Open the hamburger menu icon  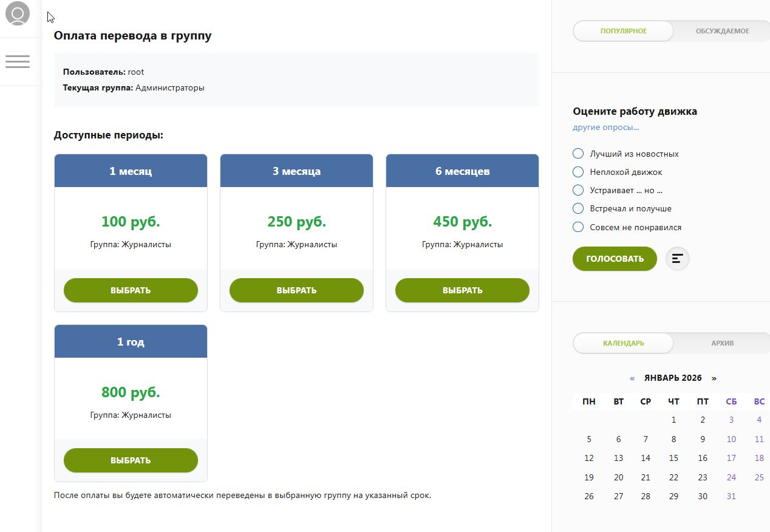click(x=18, y=61)
